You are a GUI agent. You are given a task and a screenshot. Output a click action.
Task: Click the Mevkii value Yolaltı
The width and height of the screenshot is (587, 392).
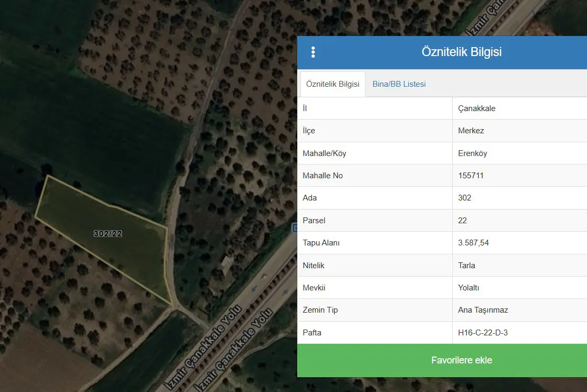[x=469, y=288]
